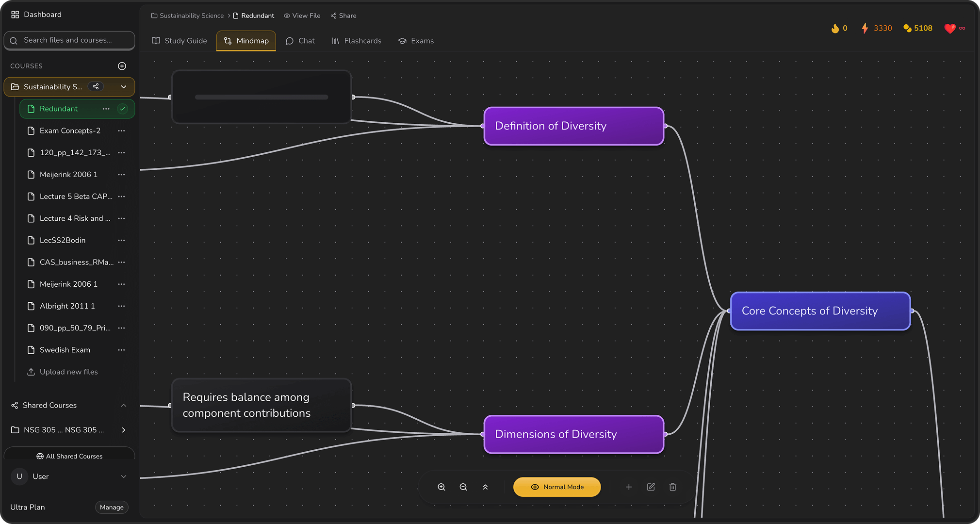Toggle the green checkmark on Redundant file
This screenshot has width=980, height=524.
(123, 109)
